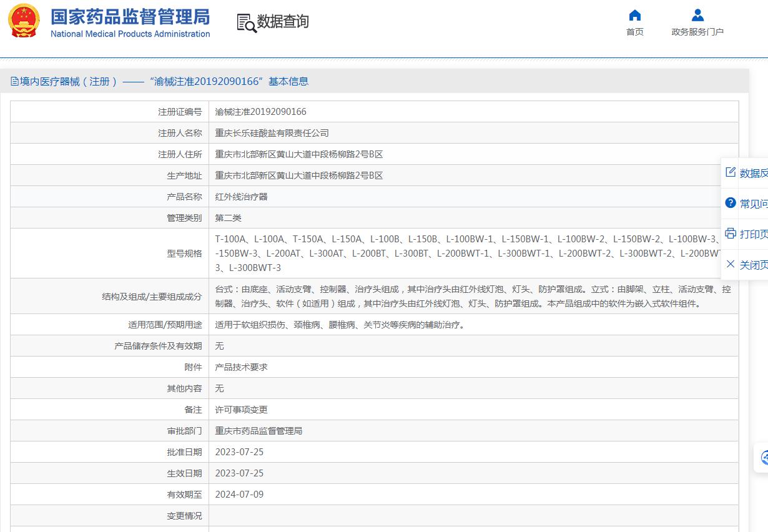Click National Medical Products Administration English subtitle

point(130,34)
